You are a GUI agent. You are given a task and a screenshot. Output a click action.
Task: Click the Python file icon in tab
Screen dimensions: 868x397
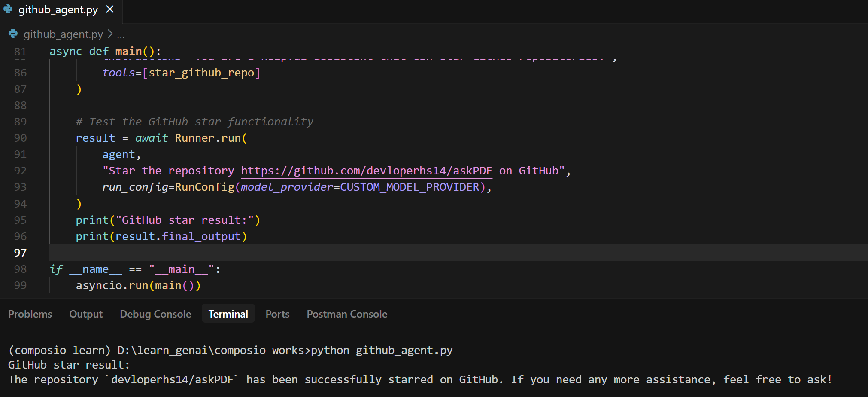8,9
